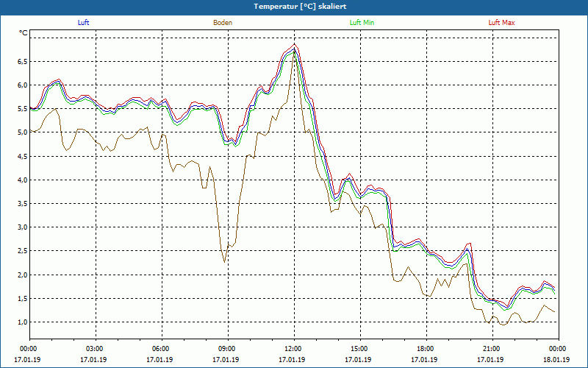588x368 pixels.
Task: Click the 3,5 y-axis value
Action: click(23, 204)
